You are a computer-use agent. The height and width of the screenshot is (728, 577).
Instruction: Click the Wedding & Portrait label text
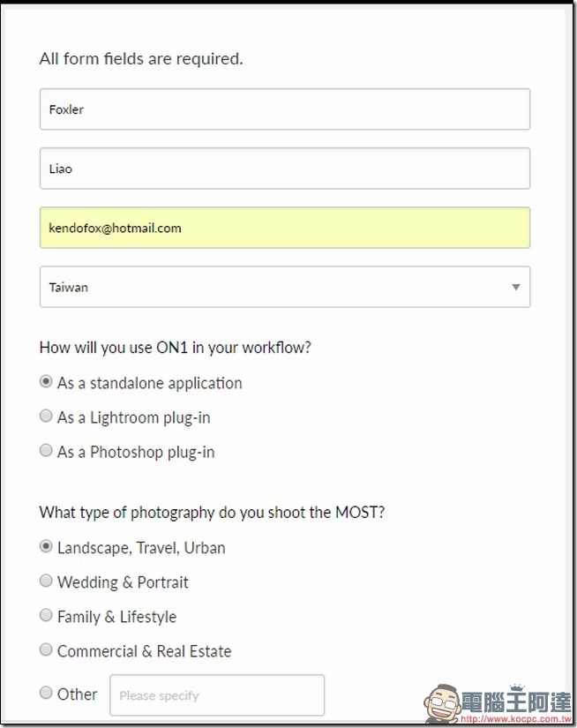tap(123, 582)
